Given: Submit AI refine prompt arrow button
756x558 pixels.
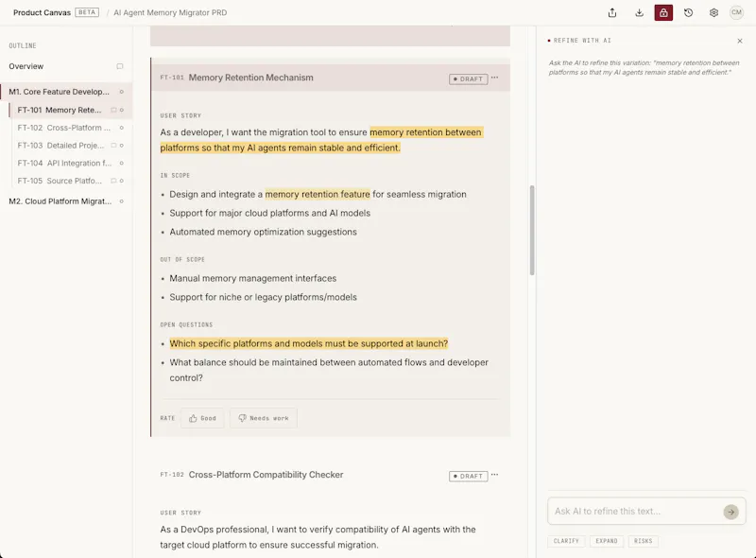Looking at the screenshot, I should [x=730, y=512].
